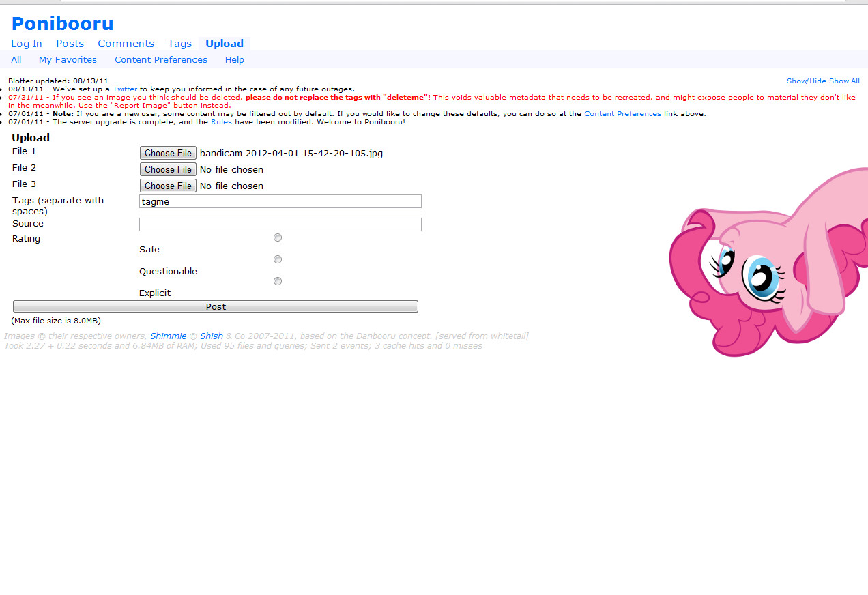
Task: Click the File 3 label
Action: tap(24, 184)
